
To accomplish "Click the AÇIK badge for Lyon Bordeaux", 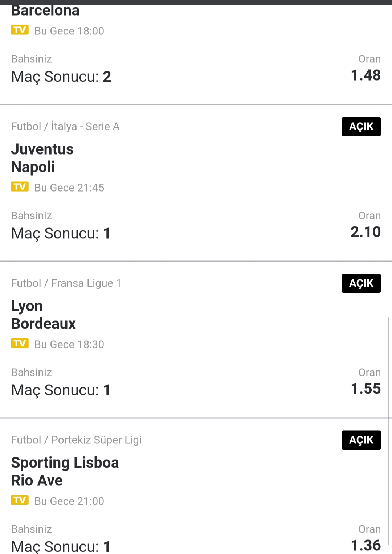I will pos(361,283).
